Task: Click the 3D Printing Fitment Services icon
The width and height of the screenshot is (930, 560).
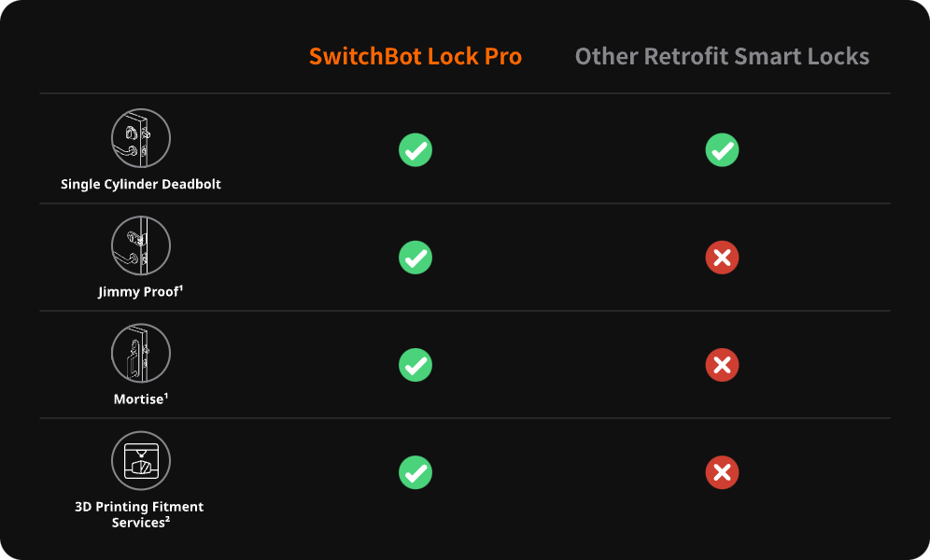Action: pyautogui.click(x=141, y=461)
